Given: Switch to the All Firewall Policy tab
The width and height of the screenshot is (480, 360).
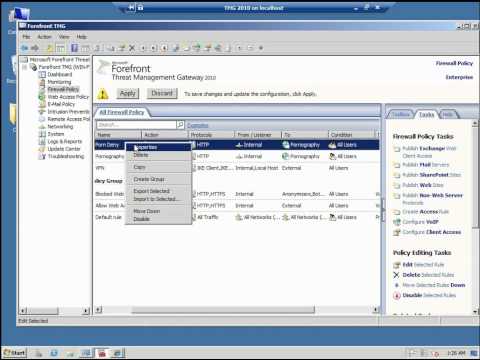Looking at the screenshot, I should coord(122,113).
